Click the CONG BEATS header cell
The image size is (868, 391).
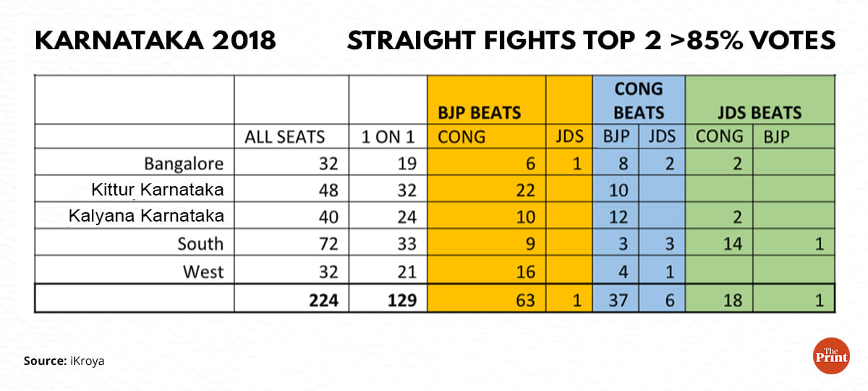coord(638,101)
